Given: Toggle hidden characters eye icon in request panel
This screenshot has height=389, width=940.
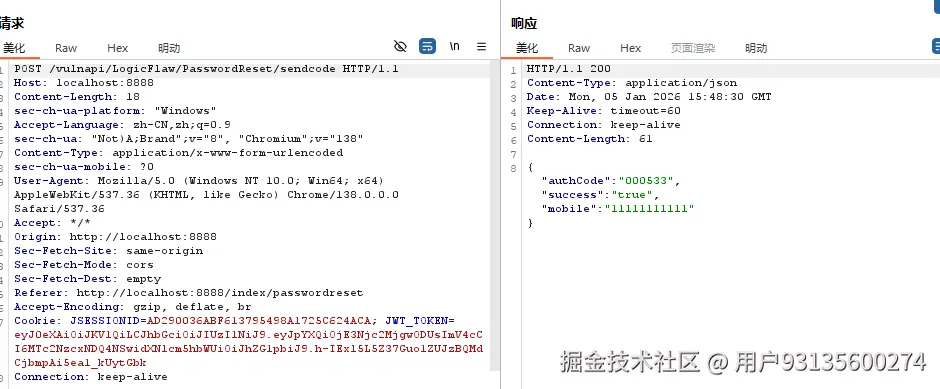Looking at the screenshot, I should [x=400, y=47].
